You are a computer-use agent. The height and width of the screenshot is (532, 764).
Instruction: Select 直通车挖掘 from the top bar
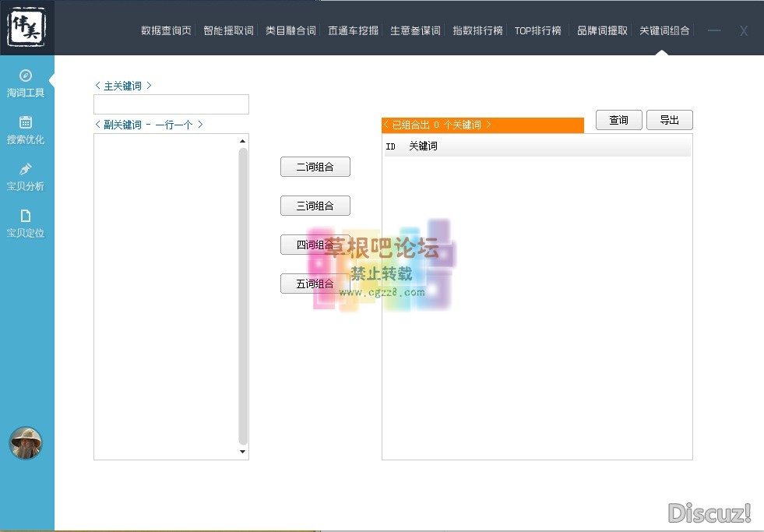[x=352, y=30]
